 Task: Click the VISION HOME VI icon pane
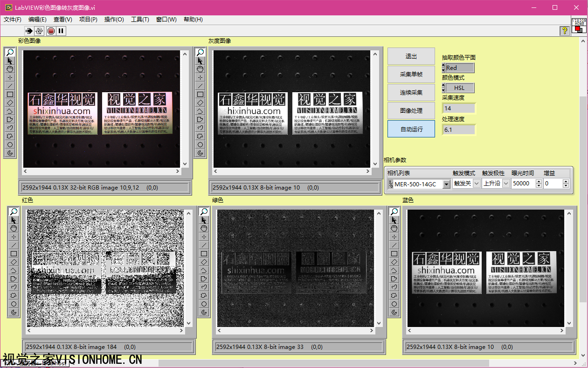579,25
